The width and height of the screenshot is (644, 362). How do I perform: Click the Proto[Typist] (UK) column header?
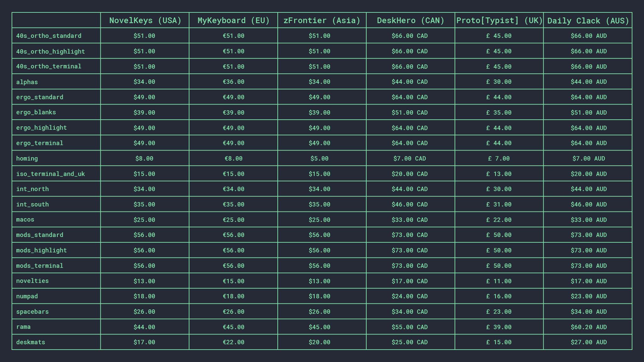point(499,20)
